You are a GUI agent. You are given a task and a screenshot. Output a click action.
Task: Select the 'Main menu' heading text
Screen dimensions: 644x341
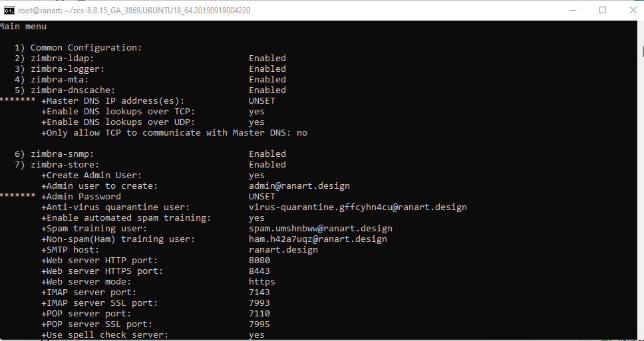point(23,27)
